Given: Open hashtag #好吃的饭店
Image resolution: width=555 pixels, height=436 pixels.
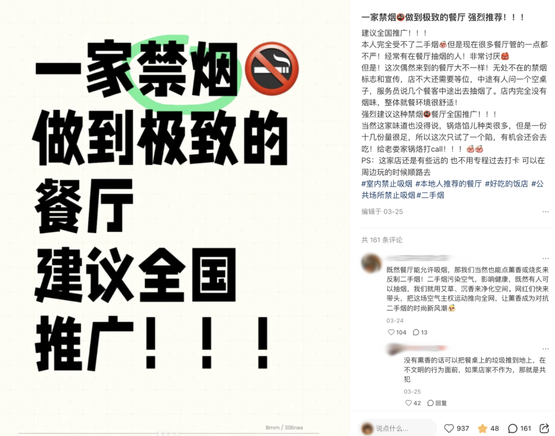Looking at the screenshot, I should [x=507, y=184].
